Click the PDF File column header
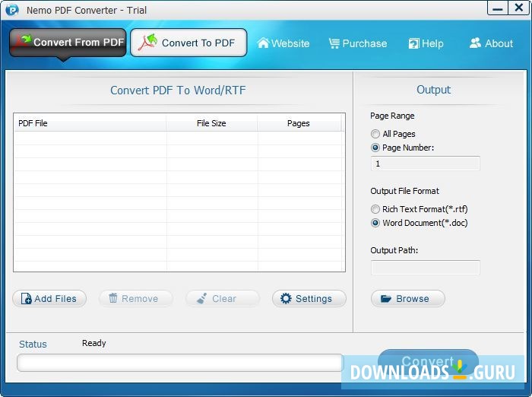Screen dimensions: 532x397 90,123
